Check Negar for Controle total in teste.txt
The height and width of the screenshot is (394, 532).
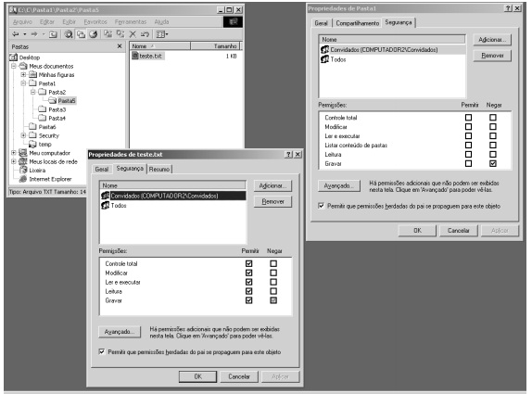(273, 263)
